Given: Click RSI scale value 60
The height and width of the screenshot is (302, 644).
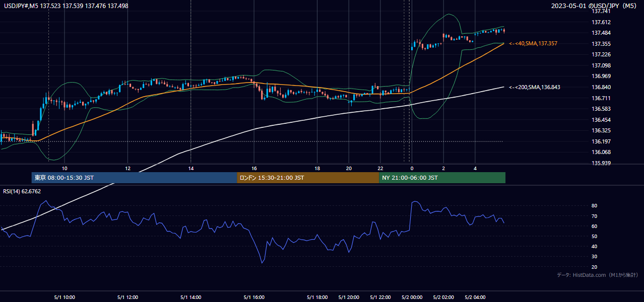Looking at the screenshot, I should (595, 226).
